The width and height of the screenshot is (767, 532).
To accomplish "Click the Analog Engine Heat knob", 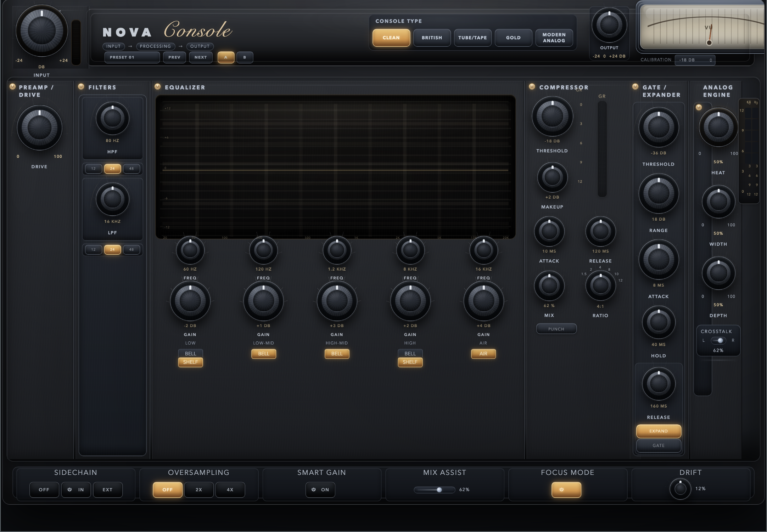I will [718, 127].
